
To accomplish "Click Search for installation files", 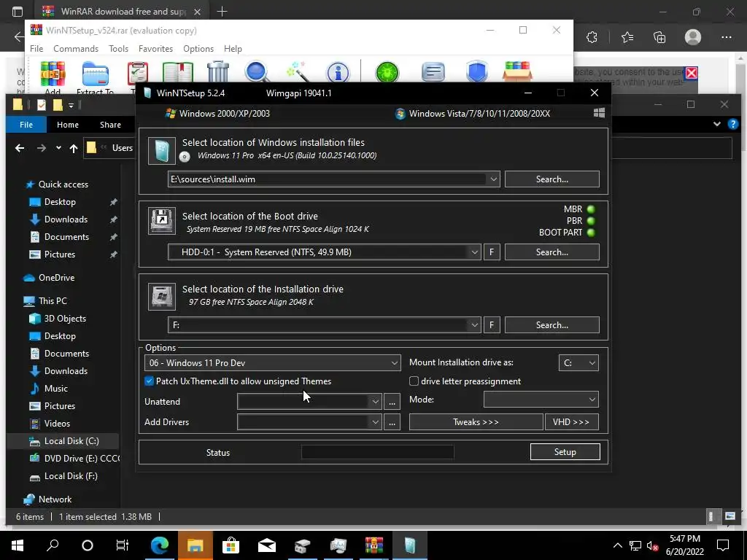I will pos(552,179).
